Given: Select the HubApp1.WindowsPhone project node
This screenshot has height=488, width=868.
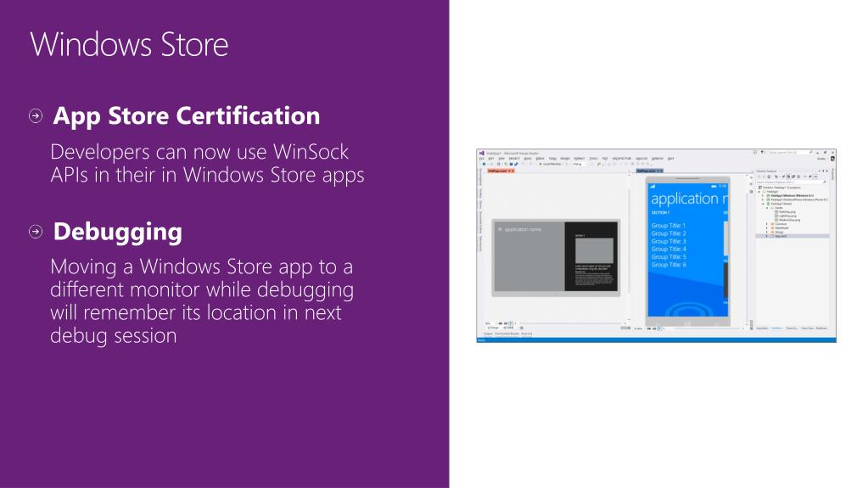Looking at the screenshot, I should (798, 199).
